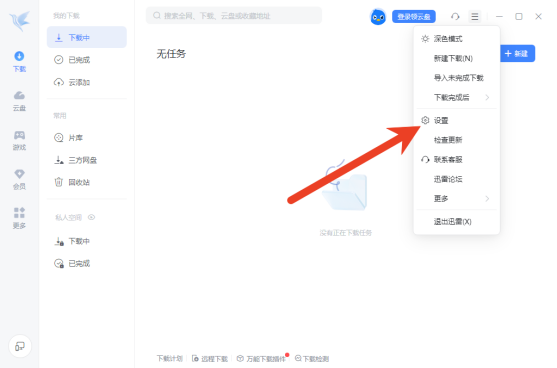Expand 下载完成后 submenu
Image resolution: width=557 pixels, height=368 pixels.
457,97
